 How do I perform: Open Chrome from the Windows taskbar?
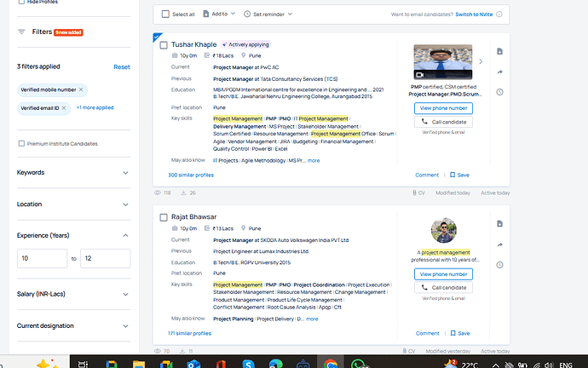[329, 364]
